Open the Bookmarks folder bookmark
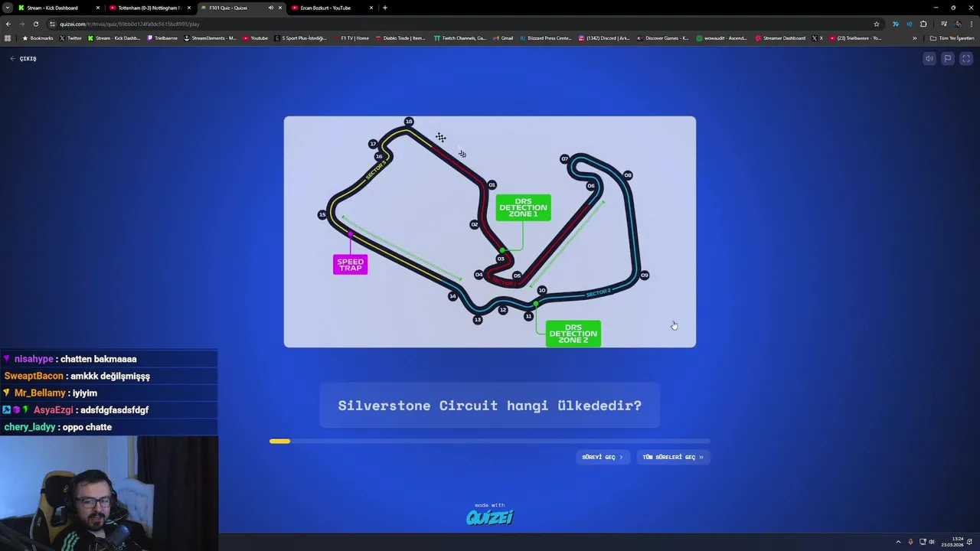 coord(38,38)
